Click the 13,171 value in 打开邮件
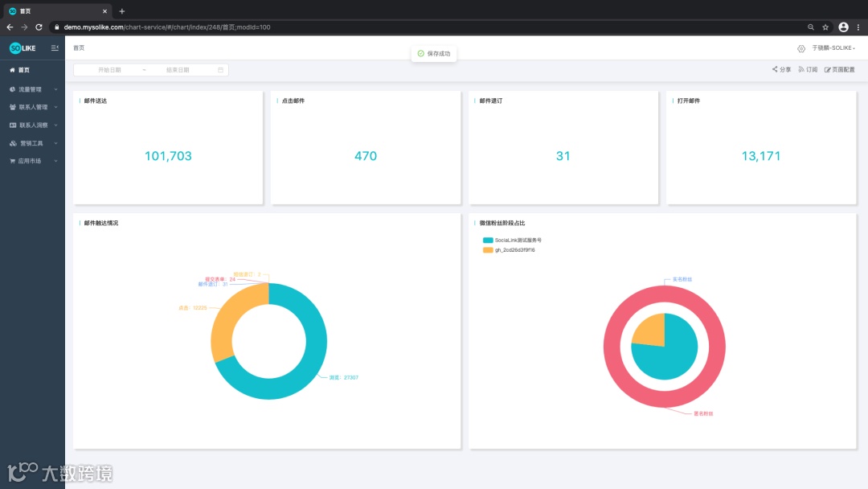868x489 pixels. [761, 156]
